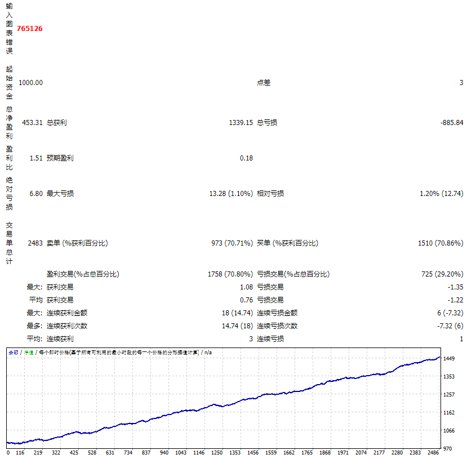The image size is (476, 459).
Task: Select the value 1758 (70.80%)
Action: 230,274
